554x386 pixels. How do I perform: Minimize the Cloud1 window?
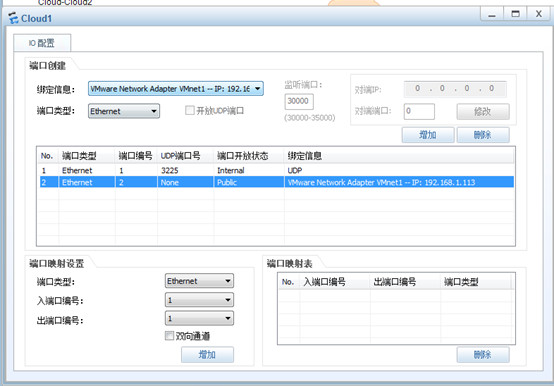click(x=492, y=14)
